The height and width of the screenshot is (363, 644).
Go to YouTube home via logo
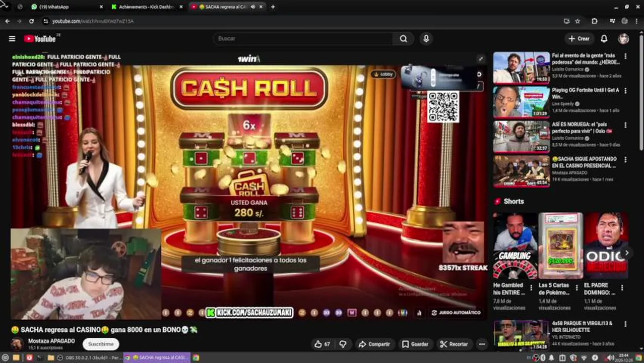[40, 39]
